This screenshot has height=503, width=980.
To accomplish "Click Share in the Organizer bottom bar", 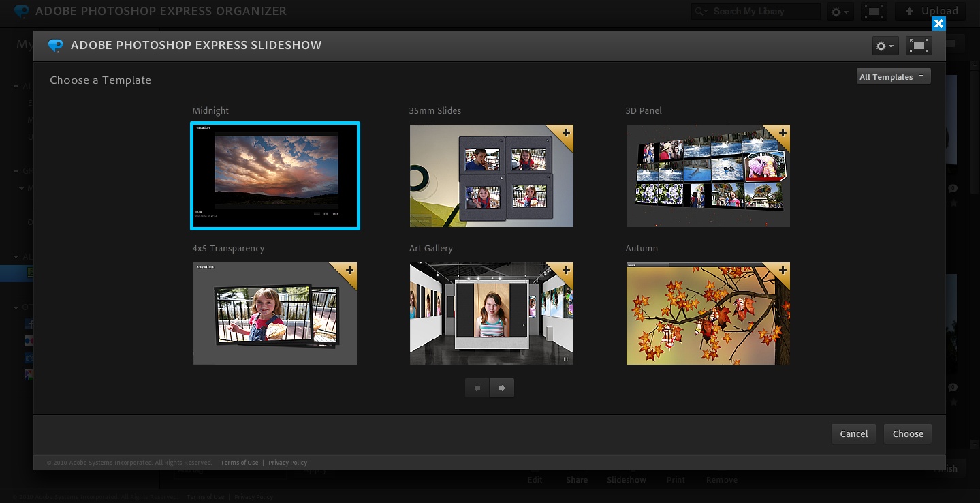I will [x=577, y=480].
